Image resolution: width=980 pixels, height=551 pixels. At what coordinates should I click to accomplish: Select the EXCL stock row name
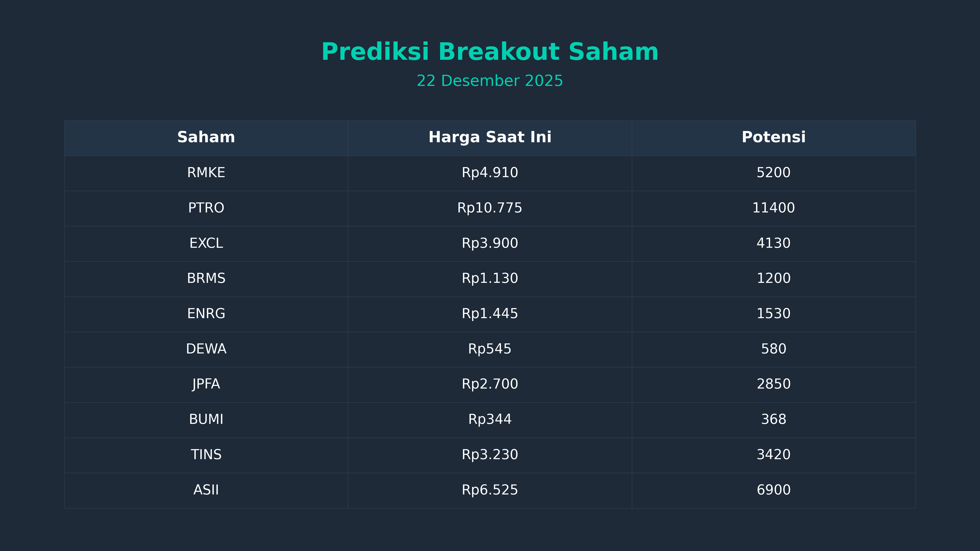click(x=206, y=243)
